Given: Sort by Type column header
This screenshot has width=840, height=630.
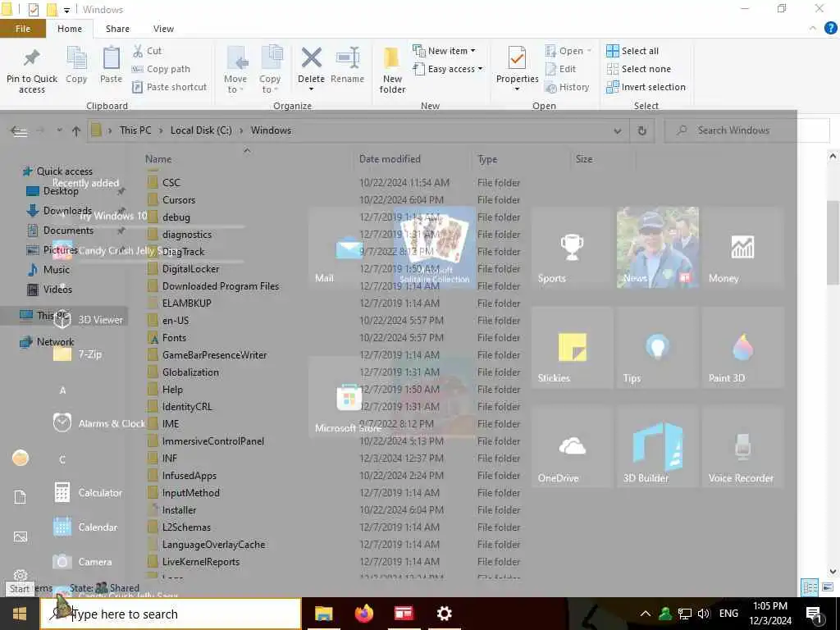Looking at the screenshot, I should pyautogui.click(x=487, y=159).
